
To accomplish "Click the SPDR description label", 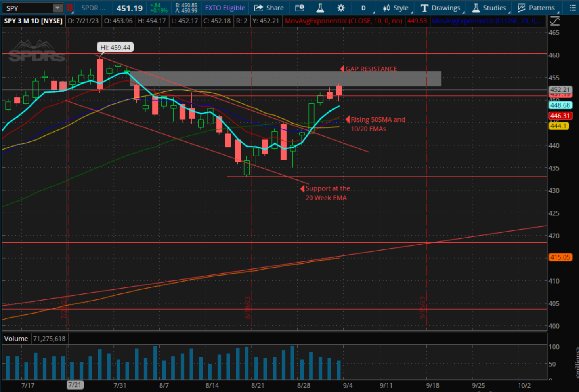I will [x=93, y=8].
